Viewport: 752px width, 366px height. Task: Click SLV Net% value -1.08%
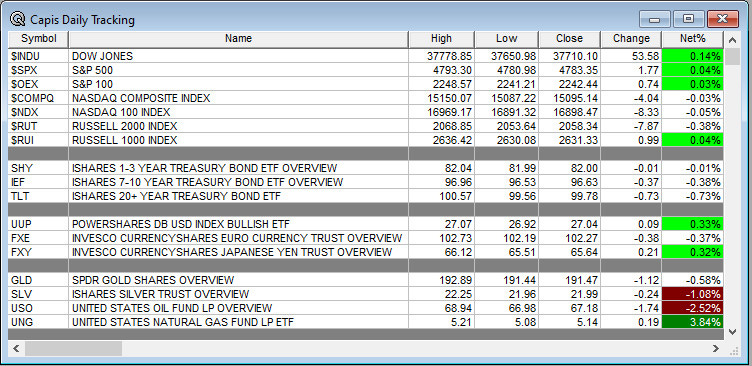(x=693, y=294)
